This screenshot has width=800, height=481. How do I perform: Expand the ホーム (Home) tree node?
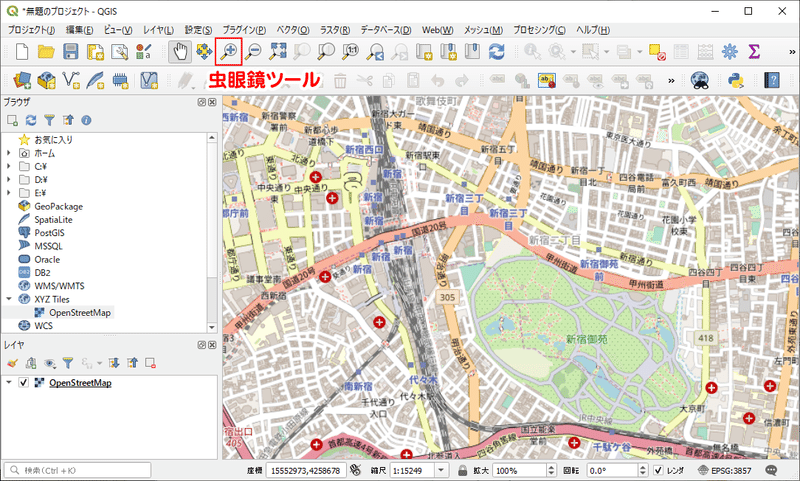[x=8, y=153]
